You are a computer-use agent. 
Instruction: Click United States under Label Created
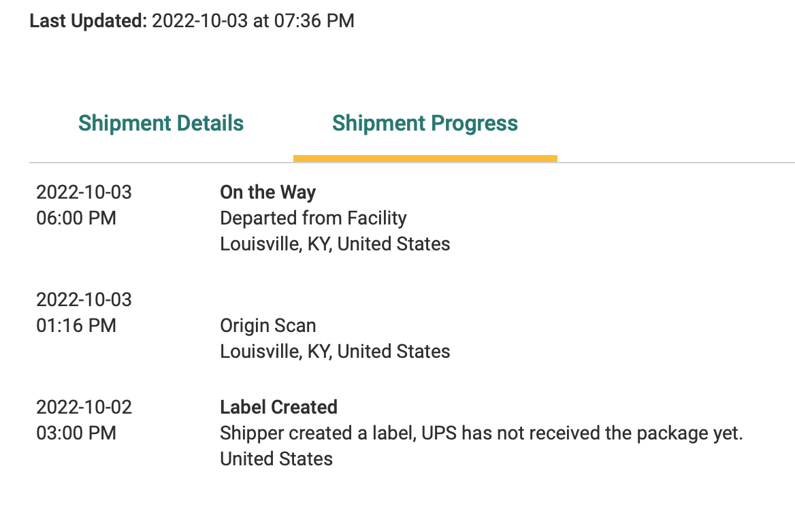[x=276, y=459]
